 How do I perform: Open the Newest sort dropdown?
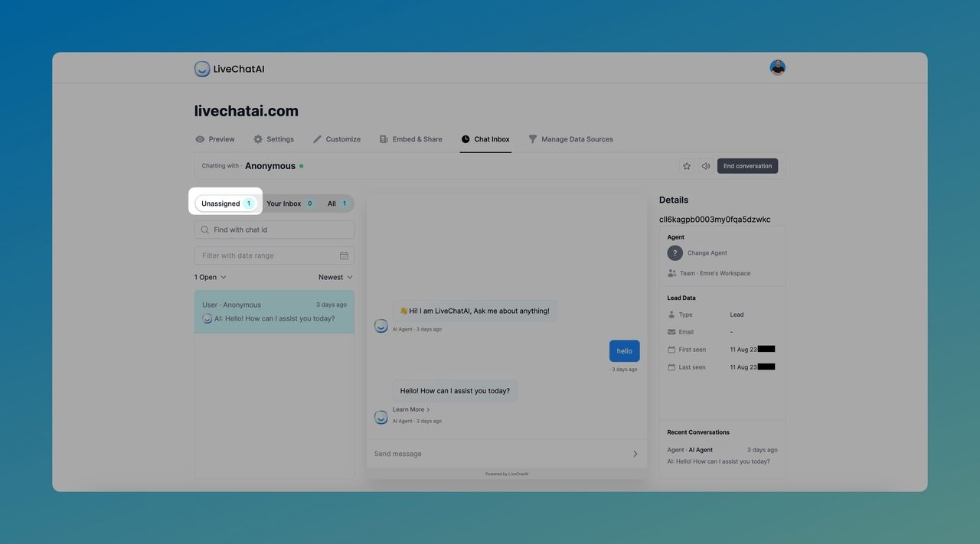pos(335,277)
